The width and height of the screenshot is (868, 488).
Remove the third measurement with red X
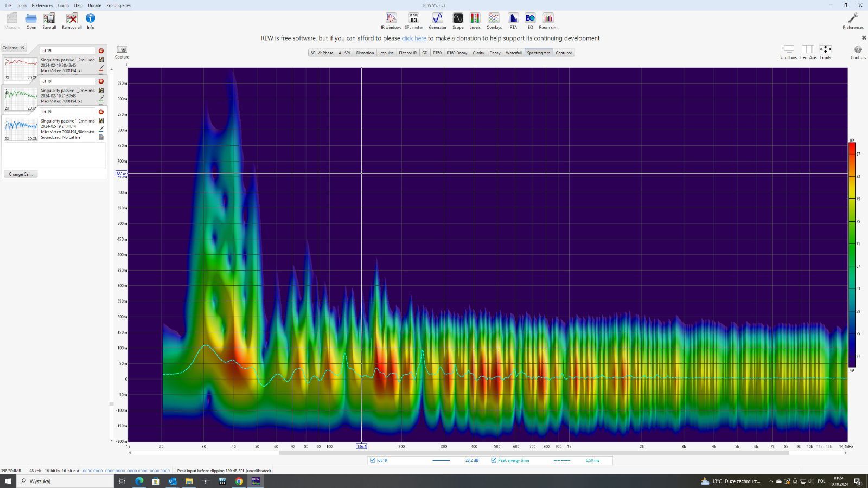tap(101, 112)
